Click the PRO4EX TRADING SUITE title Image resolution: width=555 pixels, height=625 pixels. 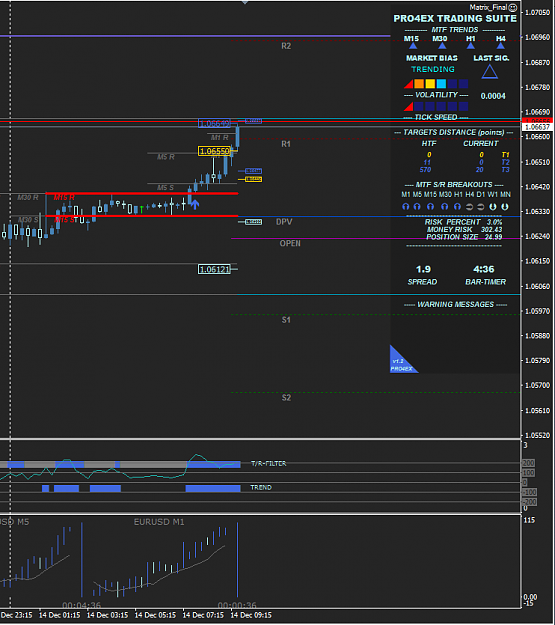[455, 19]
